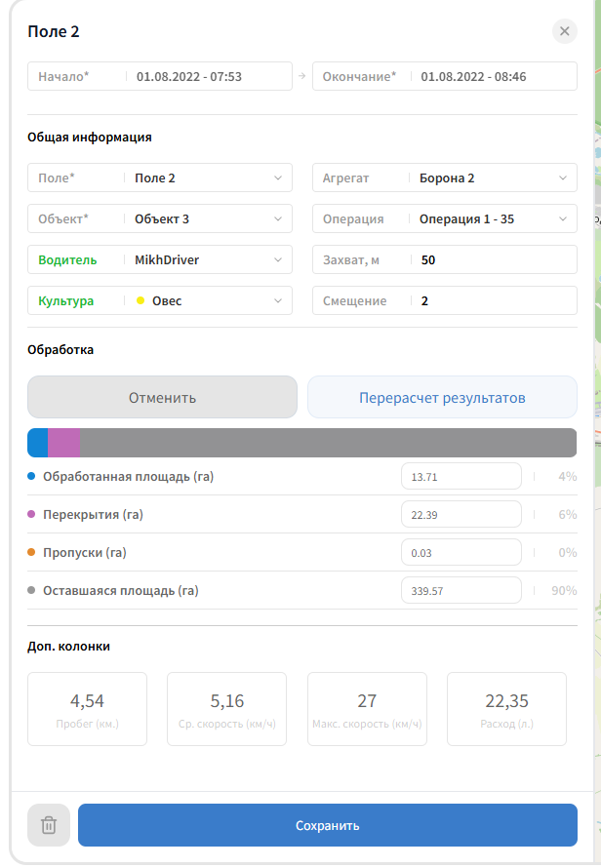Click the Обработка heading
The width and height of the screenshot is (601, 868).
click(x=60, y=350)
